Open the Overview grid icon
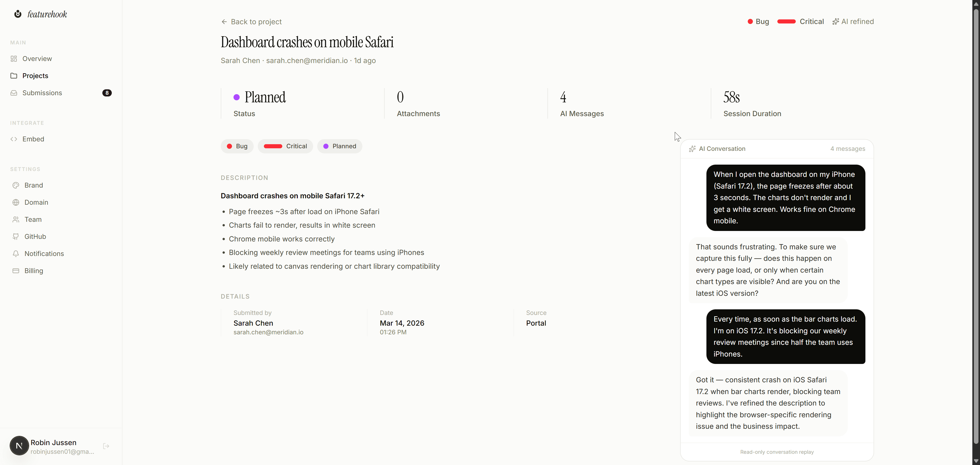This screenshot has width=980, height=465. point(14,59)
